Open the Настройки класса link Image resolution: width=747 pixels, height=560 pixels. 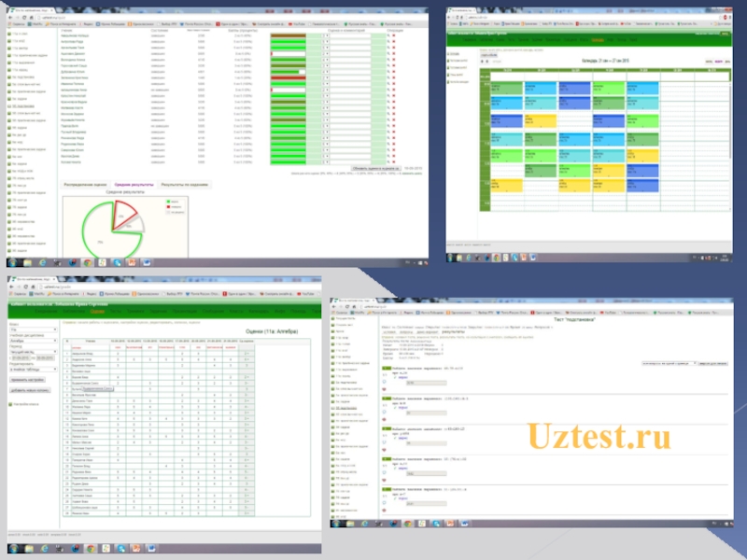[x=27, y=404]
